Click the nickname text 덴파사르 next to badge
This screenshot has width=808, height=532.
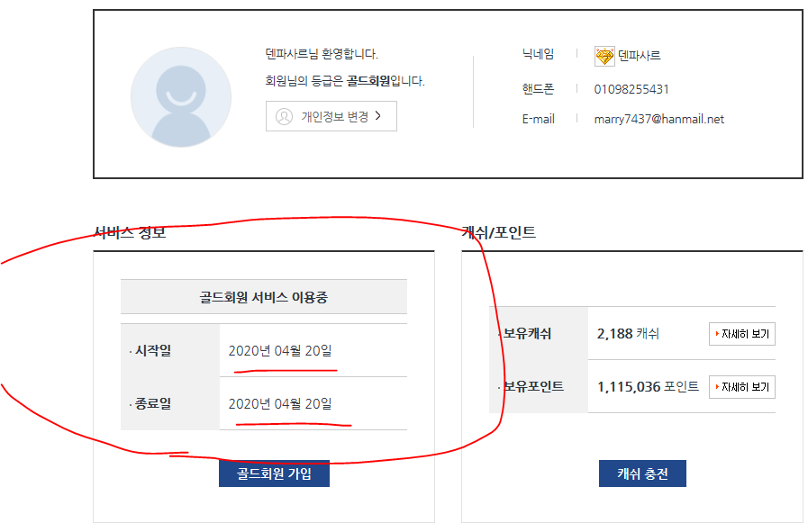point(640,56)
